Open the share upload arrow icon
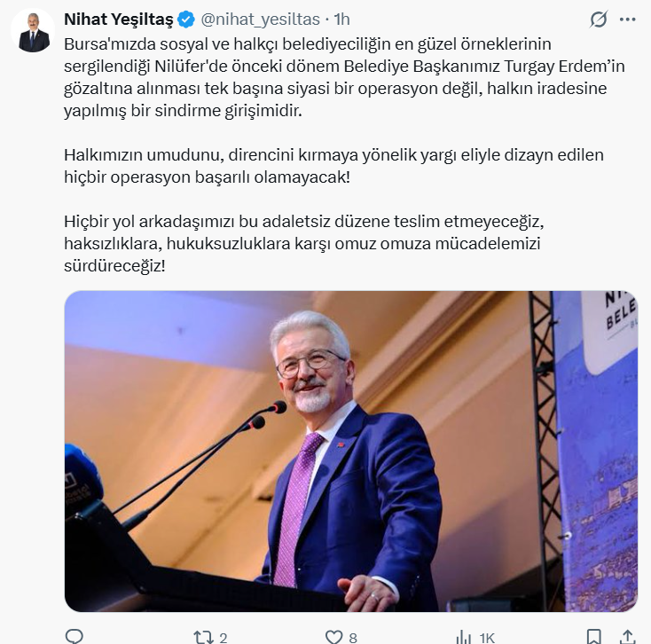This screenshot has height=644, width=651. click(628, 638)
